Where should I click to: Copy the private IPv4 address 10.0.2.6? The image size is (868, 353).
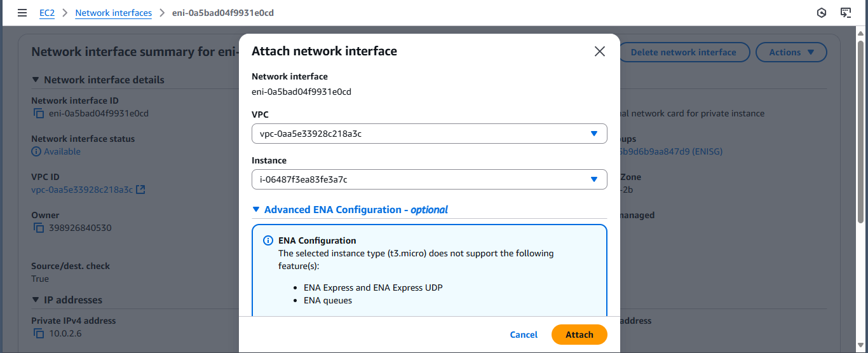[x=39, y=334]
